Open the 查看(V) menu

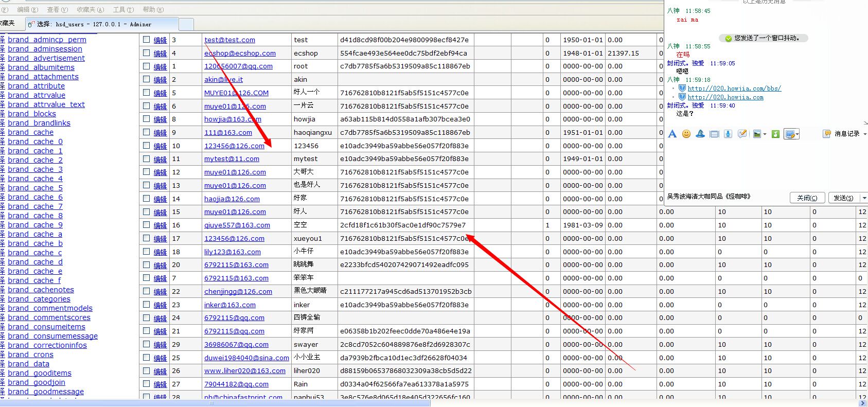click(58, 9)
